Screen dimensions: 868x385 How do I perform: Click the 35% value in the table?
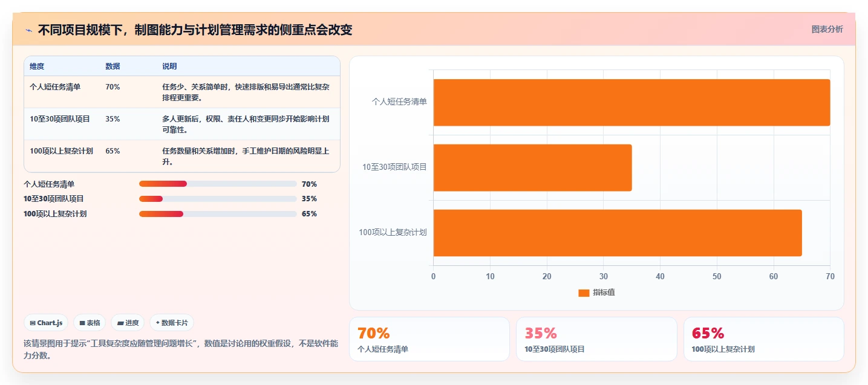click(113, 119)
